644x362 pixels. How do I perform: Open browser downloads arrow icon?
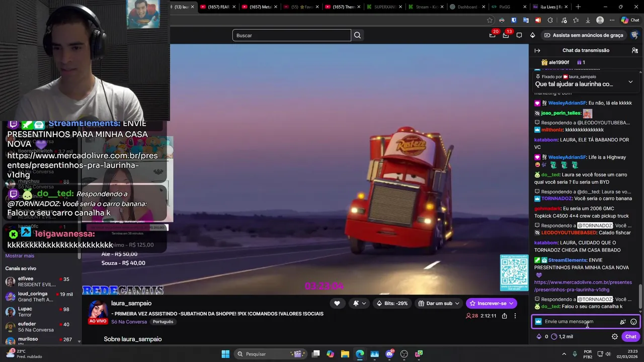pos(588,20)
